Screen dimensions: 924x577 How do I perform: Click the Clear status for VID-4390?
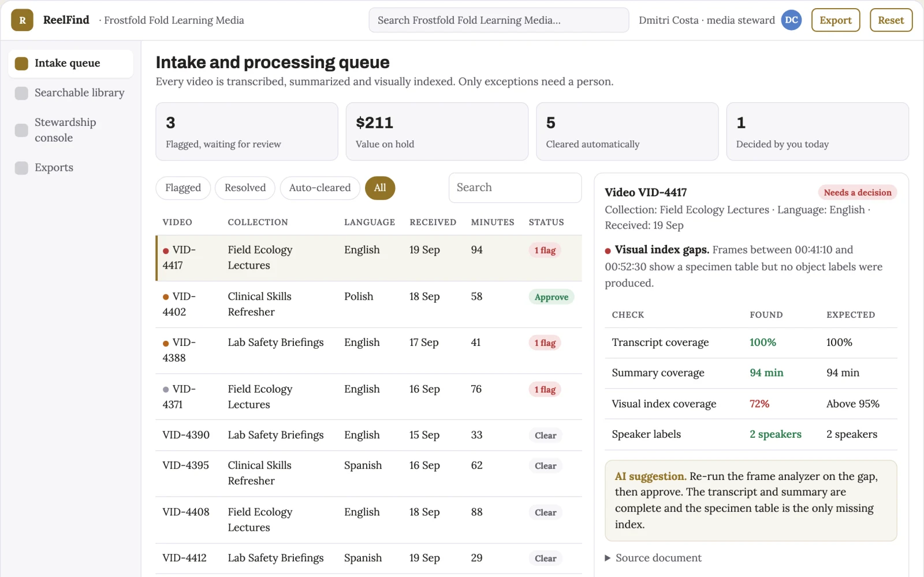tap(546, 435)
